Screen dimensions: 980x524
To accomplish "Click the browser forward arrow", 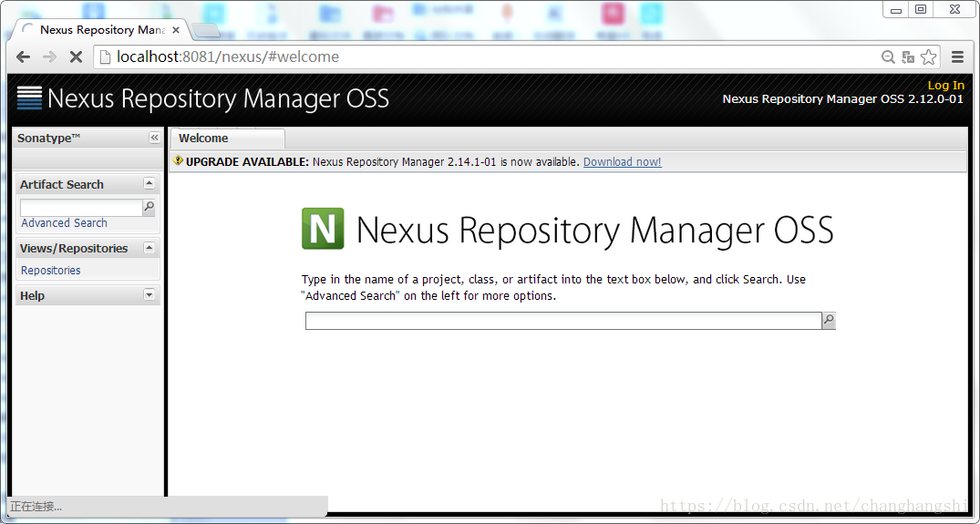I will click(49, 57).
